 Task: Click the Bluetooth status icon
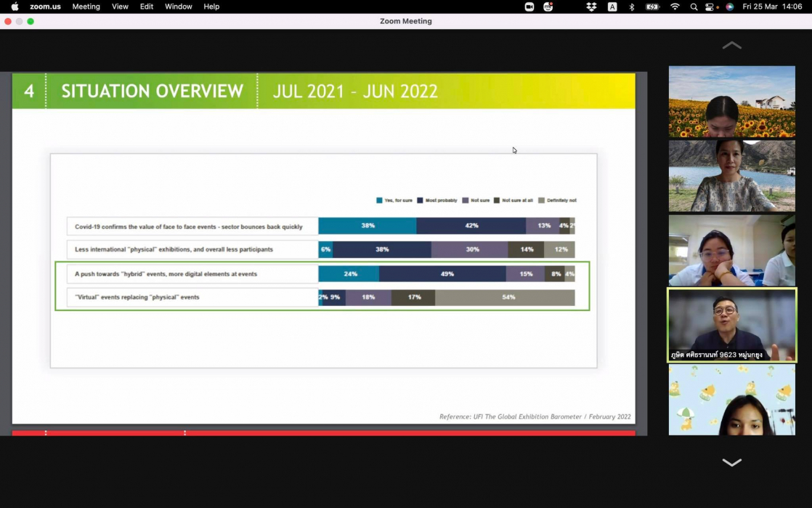pyautogui.click(x=631, y=7)
